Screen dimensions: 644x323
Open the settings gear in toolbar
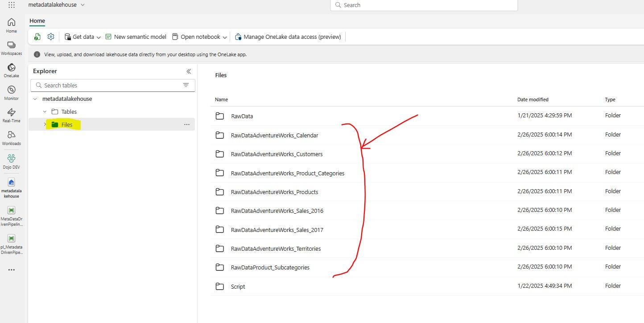[51, 37]
